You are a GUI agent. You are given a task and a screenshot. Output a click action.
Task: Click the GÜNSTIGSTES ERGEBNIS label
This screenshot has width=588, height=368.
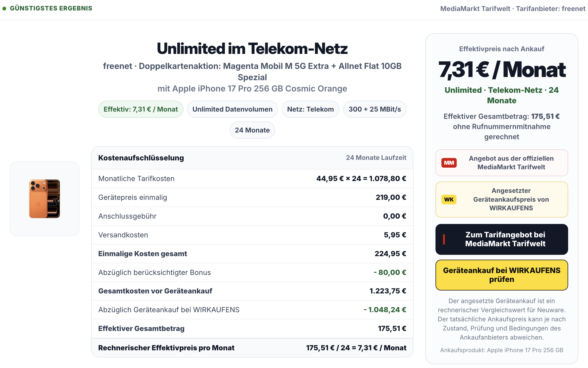tap(51, 9)
